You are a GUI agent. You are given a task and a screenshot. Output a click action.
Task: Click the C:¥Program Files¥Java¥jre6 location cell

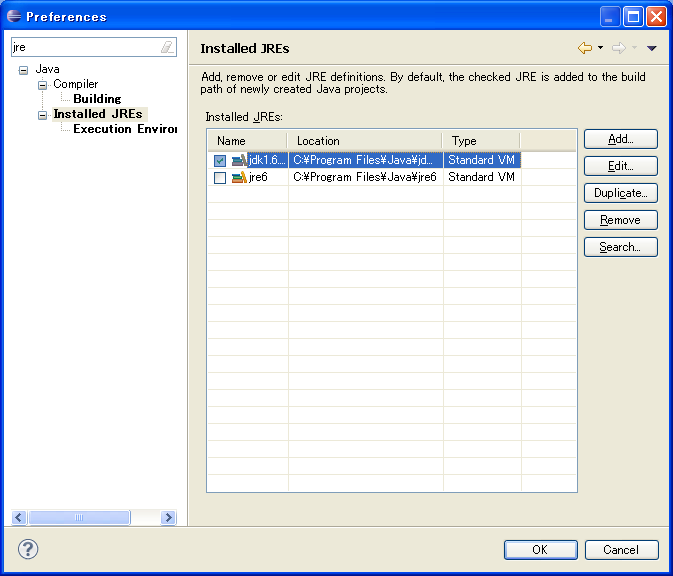(365, 177)
